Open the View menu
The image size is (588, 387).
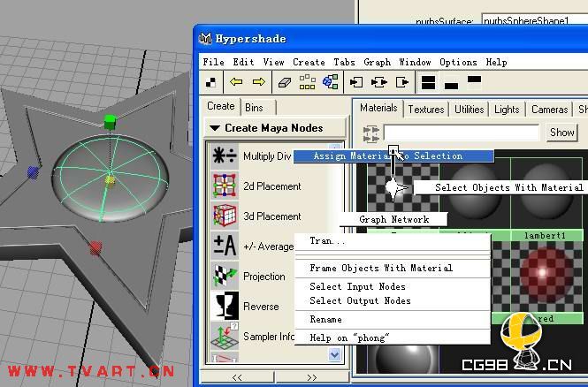click(273, 62)
